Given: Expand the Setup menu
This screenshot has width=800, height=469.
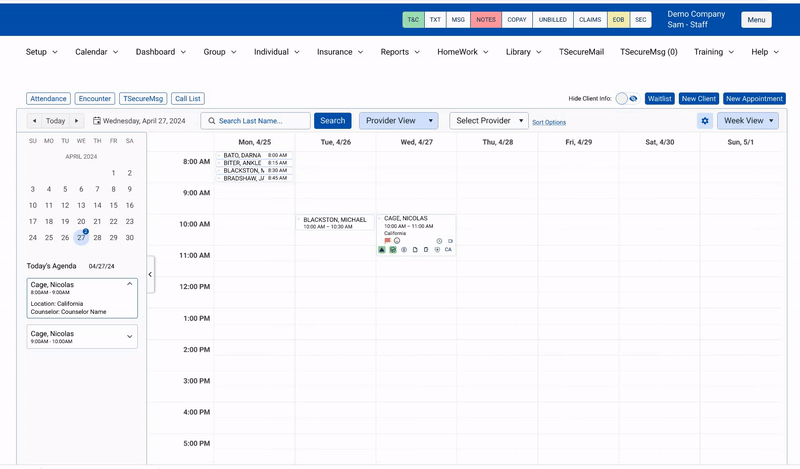Looking at the screenshot, I should tap(42, 52).
